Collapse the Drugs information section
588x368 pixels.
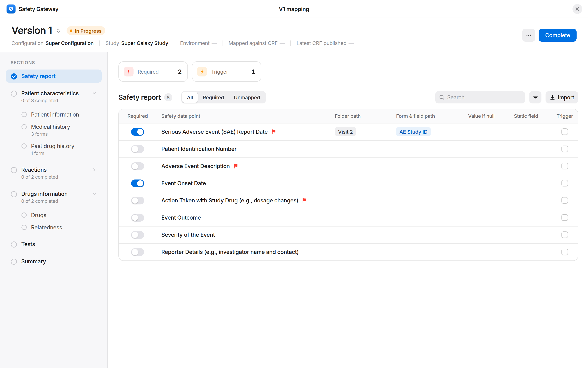point(94,194)
